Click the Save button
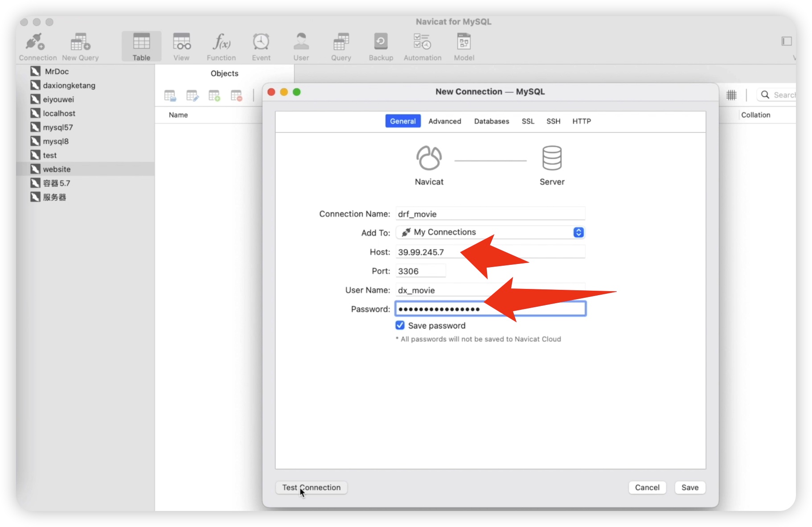Image resolution: width=812 pixels, height=527 pixels. click(x=690, y=487)
